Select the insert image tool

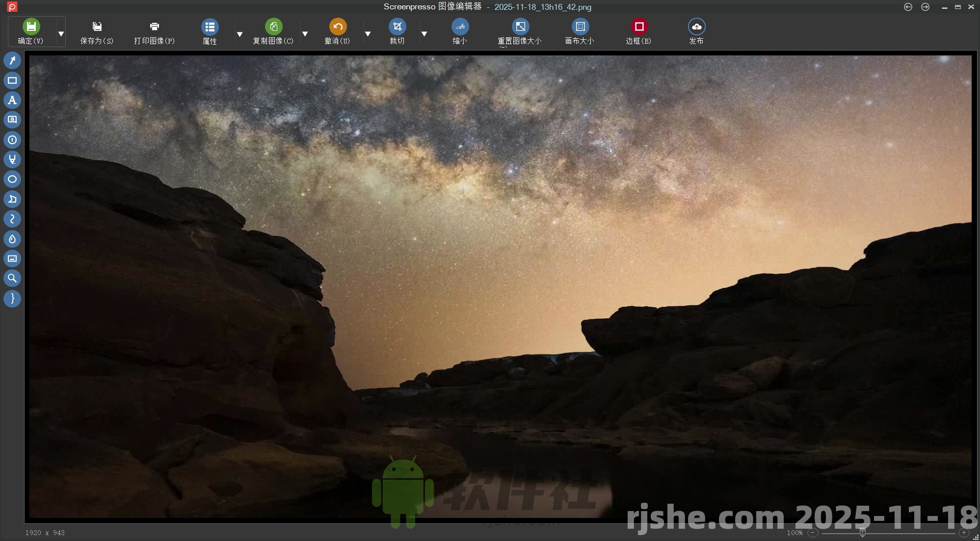coord(12,258)
